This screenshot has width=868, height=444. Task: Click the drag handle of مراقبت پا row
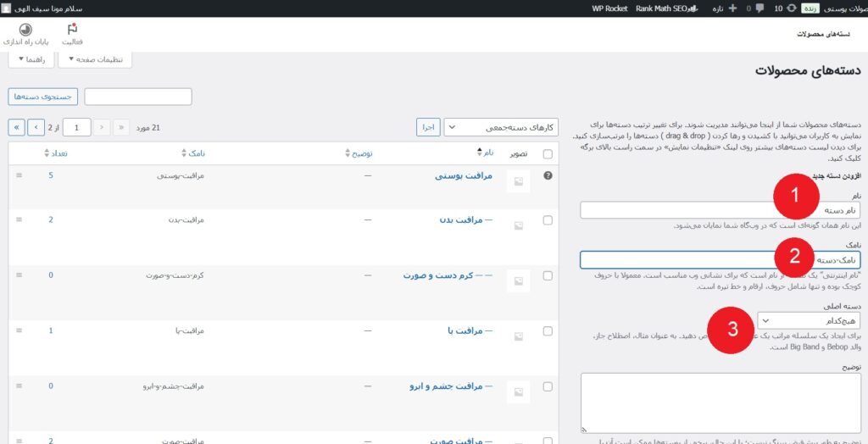click(x=19, y=330)
